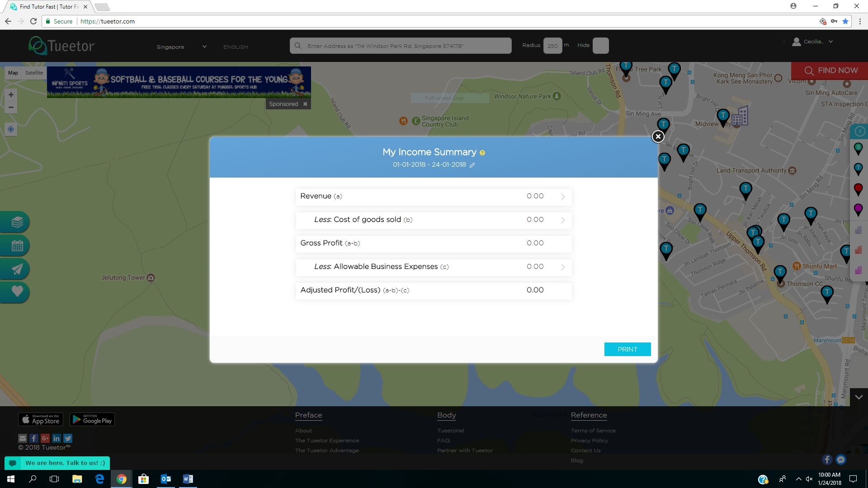Open the footer Facebook icon

(x=34, y=438)
